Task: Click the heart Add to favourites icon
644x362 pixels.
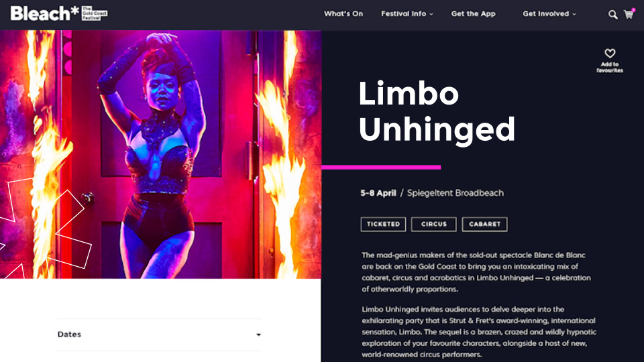Action: click(610, 54)
